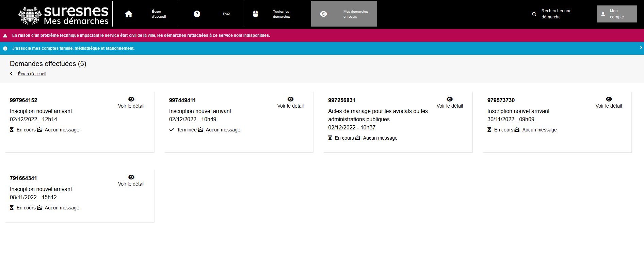644x253 pixels.
Task: Click request number 997256831
Action: pos(342,100)
